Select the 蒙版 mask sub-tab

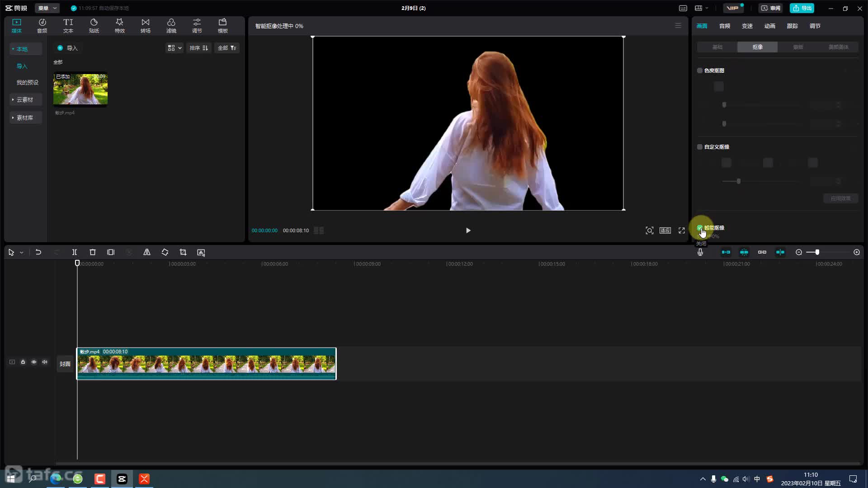(x=798, y=47)
